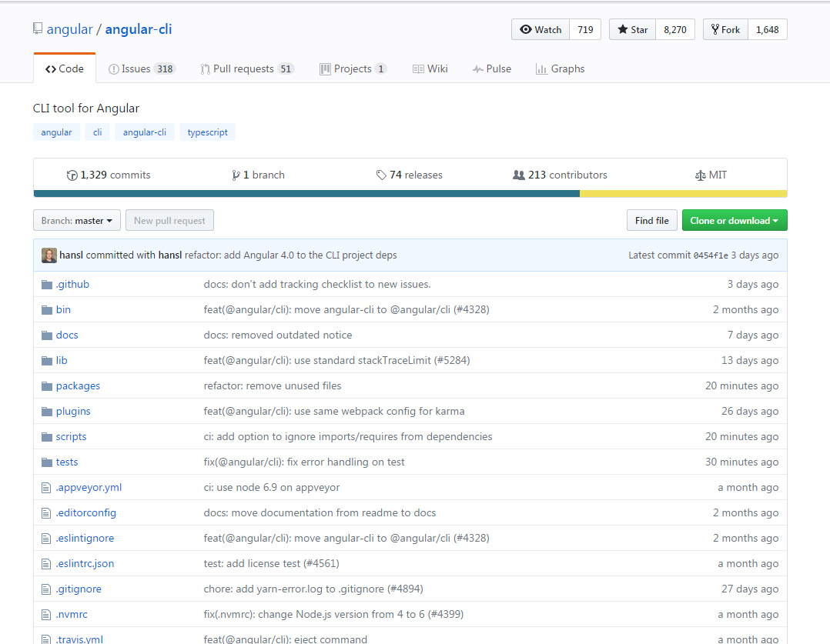
Task: Open the packages folder
Action: coord(78,386)
